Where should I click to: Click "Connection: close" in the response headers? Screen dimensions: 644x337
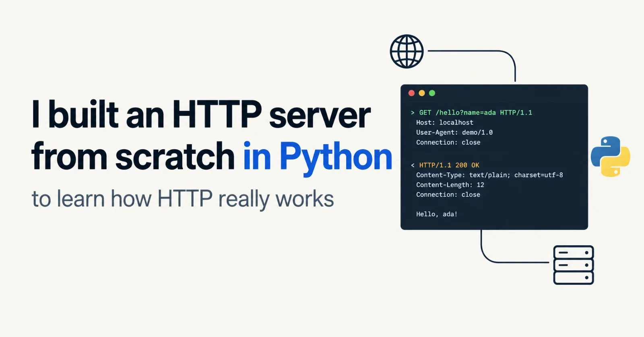448,195
